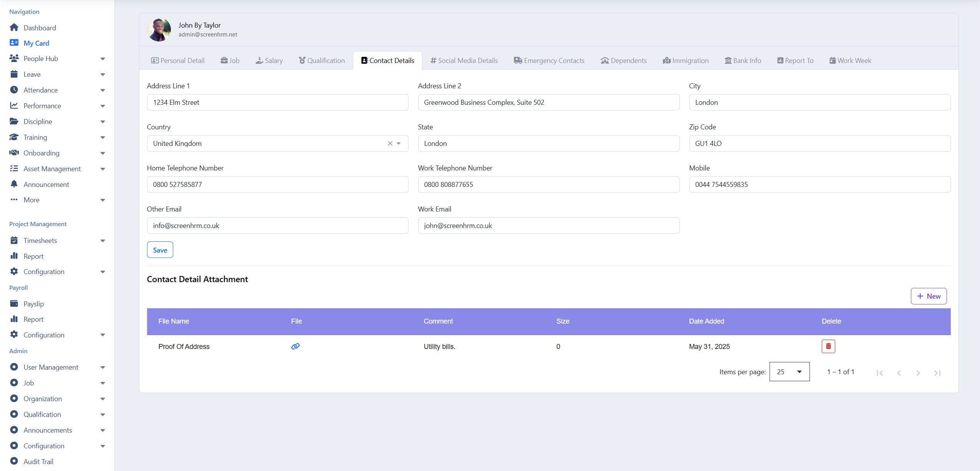980x471 pixels.
Task: Click the Save button
Action: tap(160, 250)
